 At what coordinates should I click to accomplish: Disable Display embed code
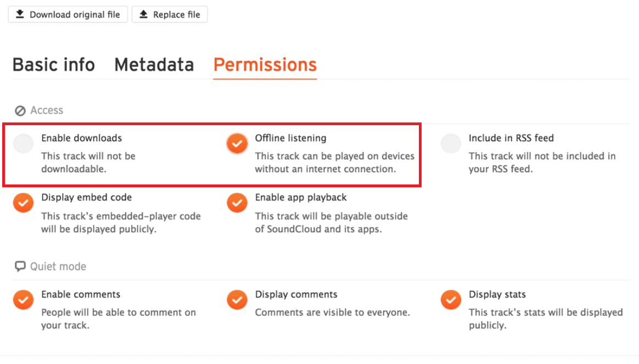coord(24,203)
